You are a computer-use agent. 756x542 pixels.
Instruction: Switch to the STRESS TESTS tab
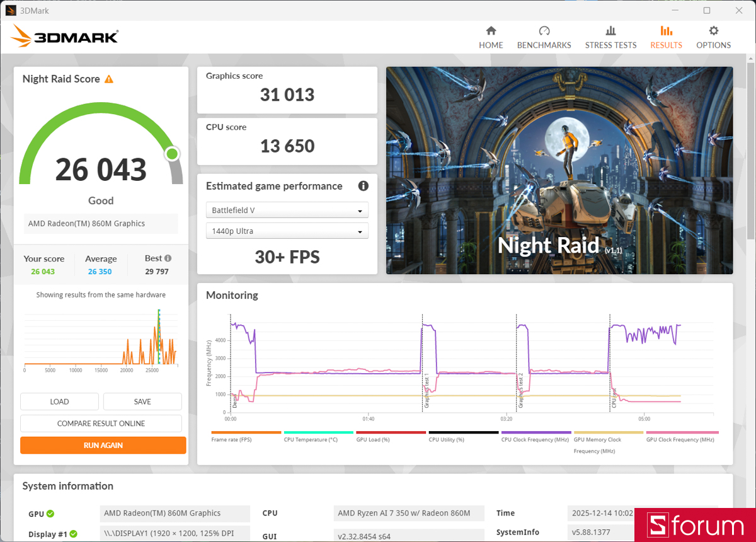click(x=610, y=36)
